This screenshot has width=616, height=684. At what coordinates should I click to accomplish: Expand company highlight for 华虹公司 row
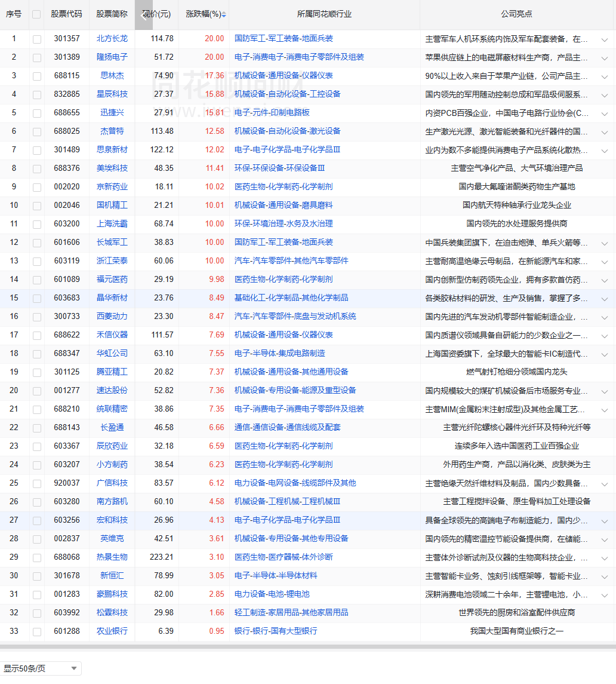point(605,355)
